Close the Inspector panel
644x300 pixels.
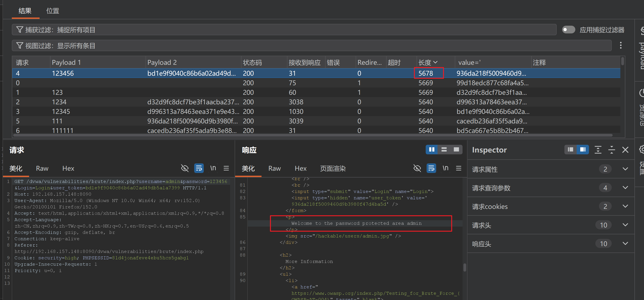click(x=626, y=150)
